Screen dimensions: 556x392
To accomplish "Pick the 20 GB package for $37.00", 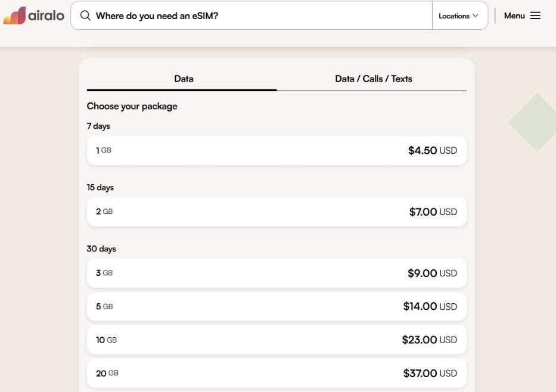I will [x=277, y=373].
